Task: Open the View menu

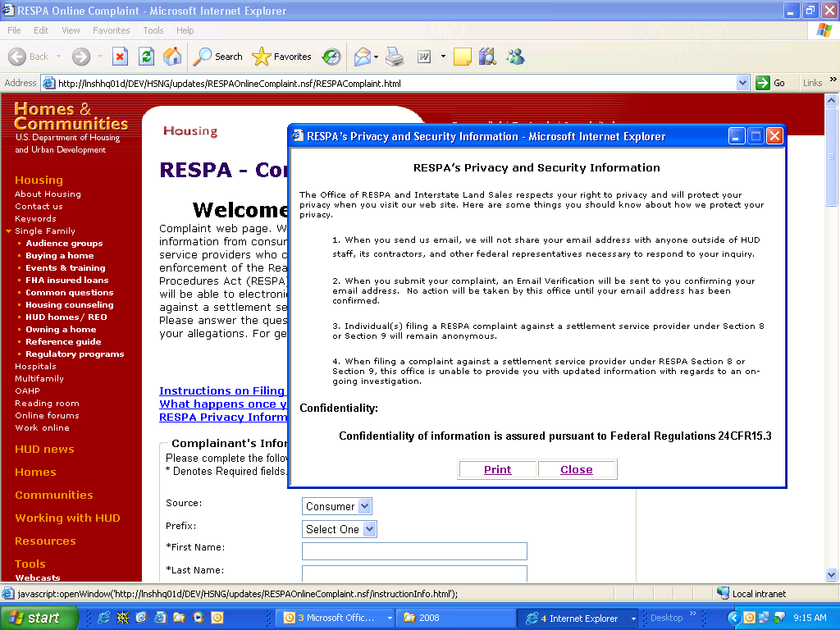Action: coord(71,30)
